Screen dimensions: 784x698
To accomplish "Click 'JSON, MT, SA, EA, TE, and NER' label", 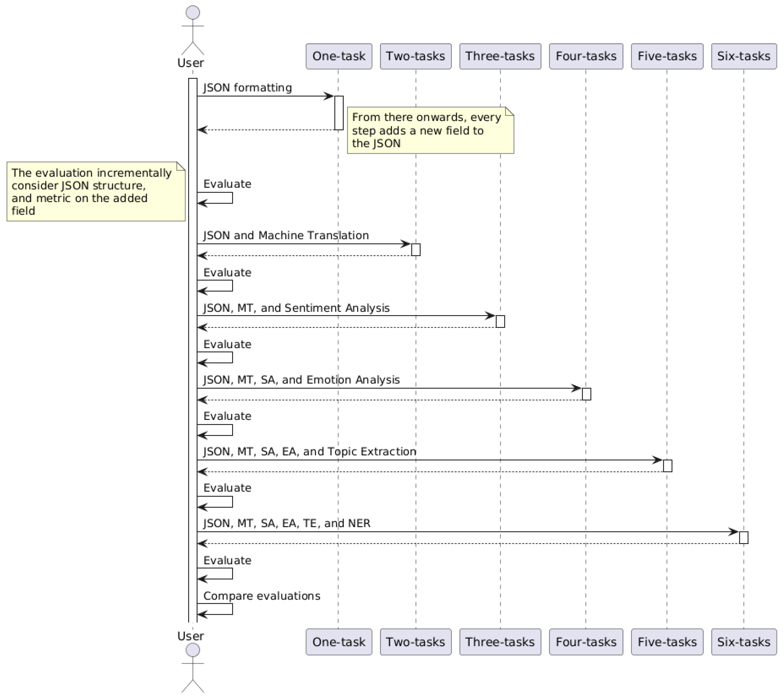I will pos(287,523).
